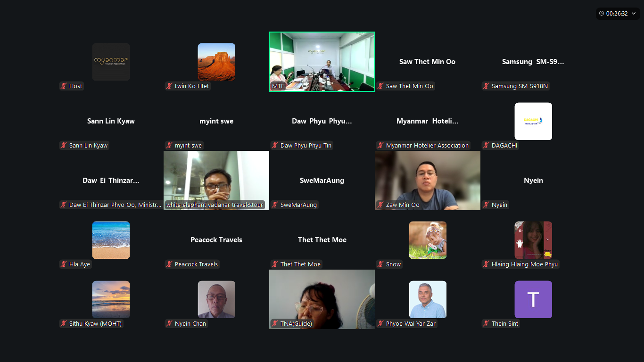644x362 pixels.
Task: Click muted mic icon next to Snow
Action: point(380,264)
